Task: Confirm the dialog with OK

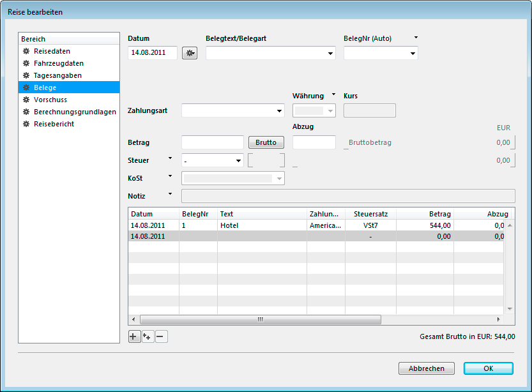Action: point(488,368)
